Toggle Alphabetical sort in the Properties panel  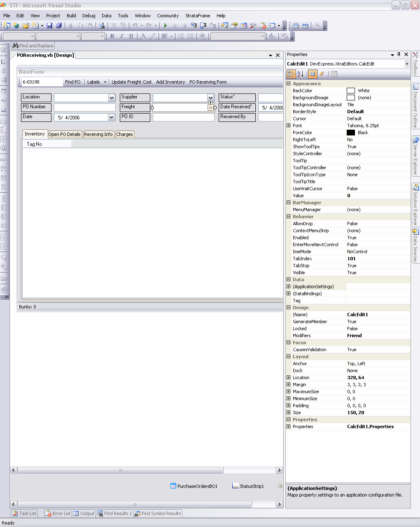301,74
